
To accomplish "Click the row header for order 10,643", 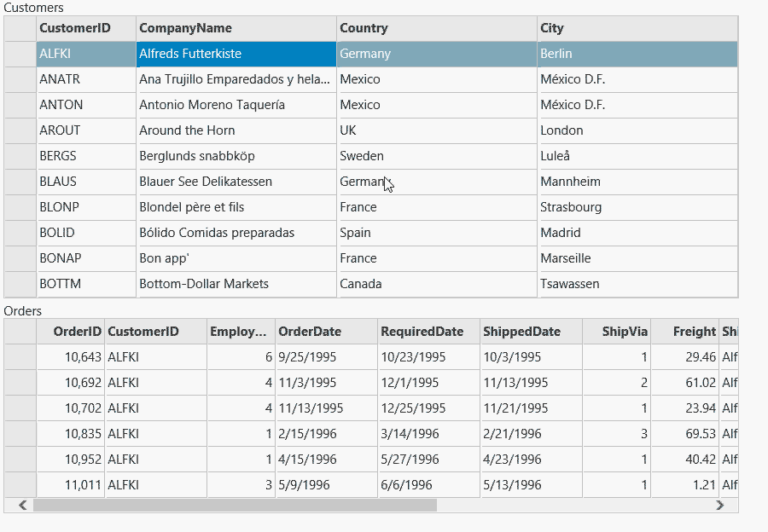I will click(x=20, y=357).
